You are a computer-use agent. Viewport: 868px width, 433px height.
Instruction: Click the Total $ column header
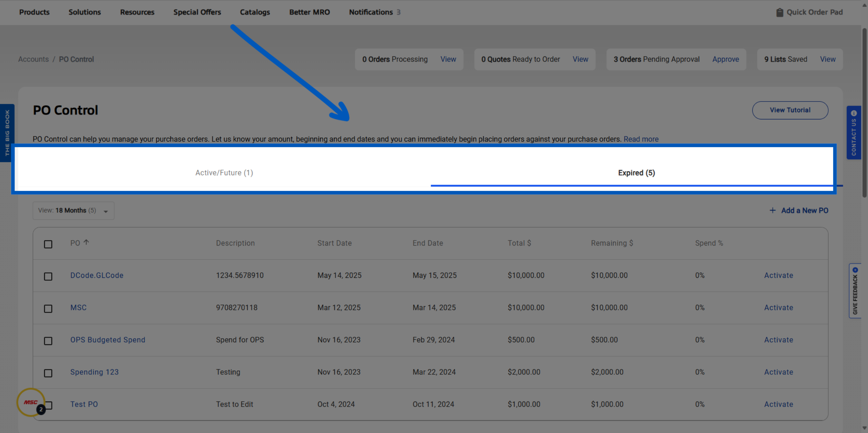(x=519, y=243)
